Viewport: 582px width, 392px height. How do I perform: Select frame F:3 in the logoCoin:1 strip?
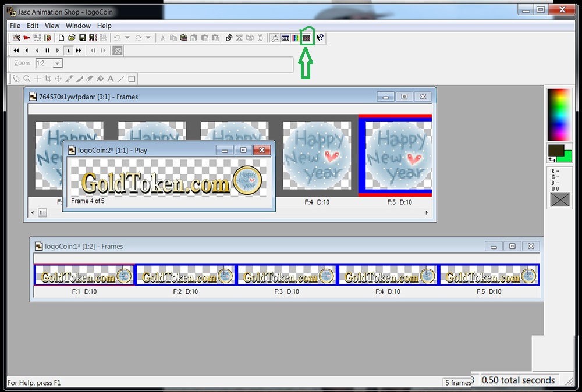[286, 275]
